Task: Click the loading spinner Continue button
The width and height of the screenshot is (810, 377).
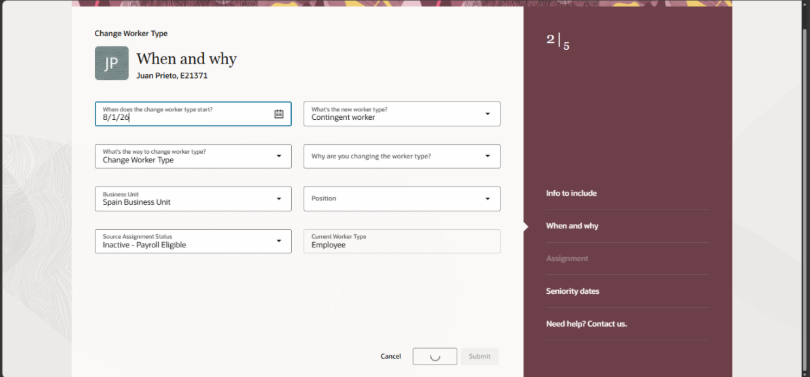Action: pos(434,356)
